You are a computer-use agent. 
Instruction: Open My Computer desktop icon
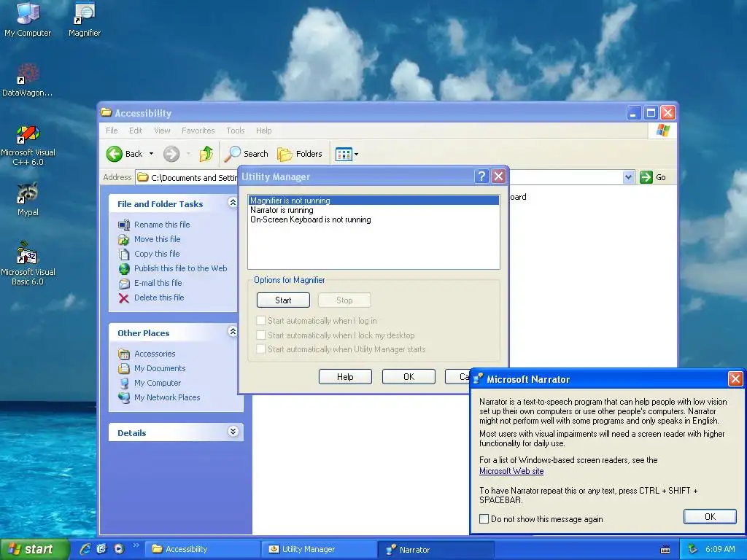[28, 19]
